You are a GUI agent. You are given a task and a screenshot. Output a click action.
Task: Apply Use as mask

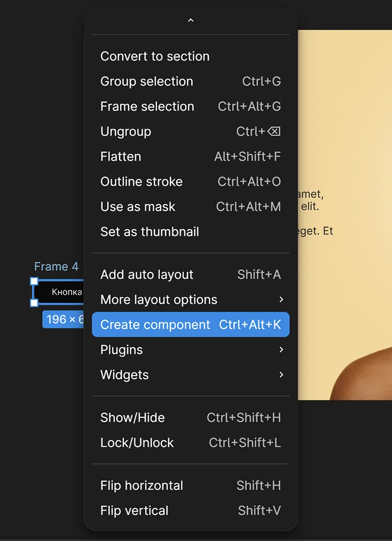[x=138, y=207]
